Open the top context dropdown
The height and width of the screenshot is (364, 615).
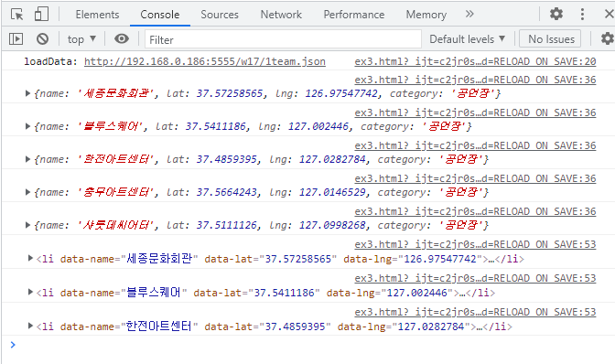[x=81, y=39]
